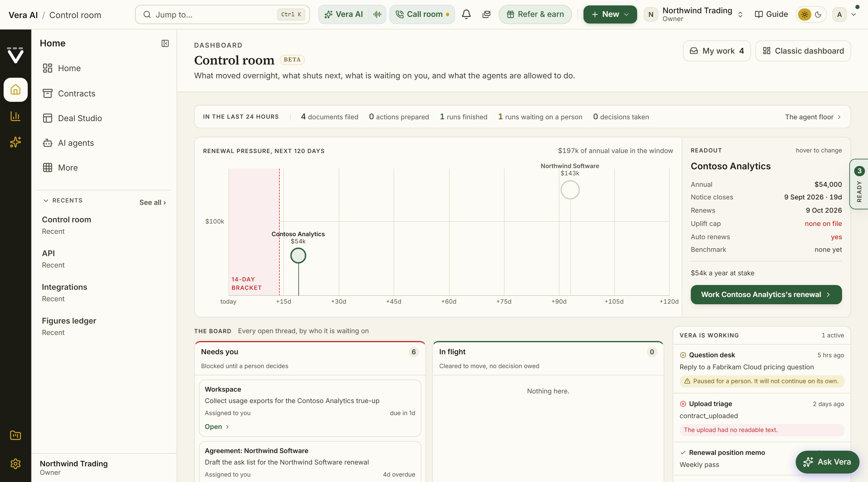This screenshot has height=482, width=868.
Task: Click the search magnifier icon
Action: 147,14
